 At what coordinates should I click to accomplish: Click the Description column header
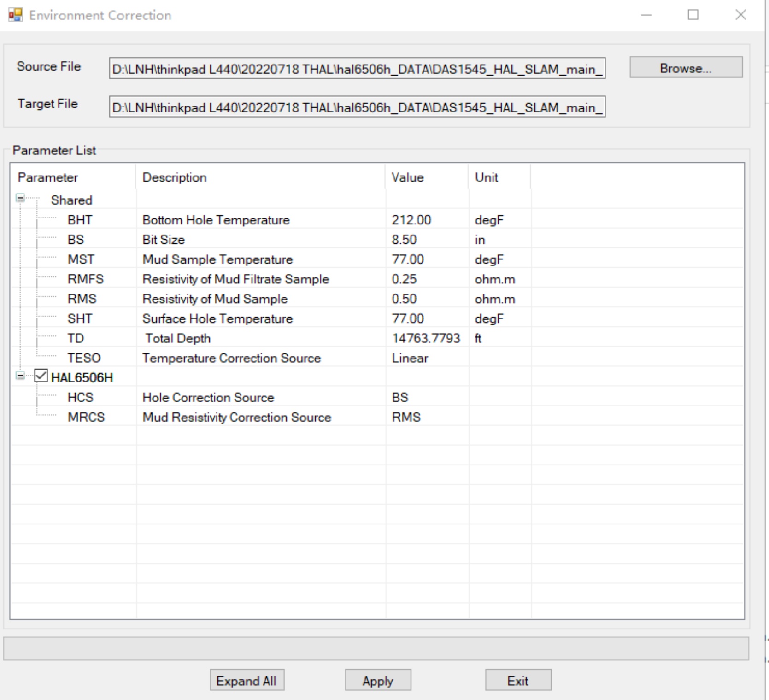[x=174, y=177]
